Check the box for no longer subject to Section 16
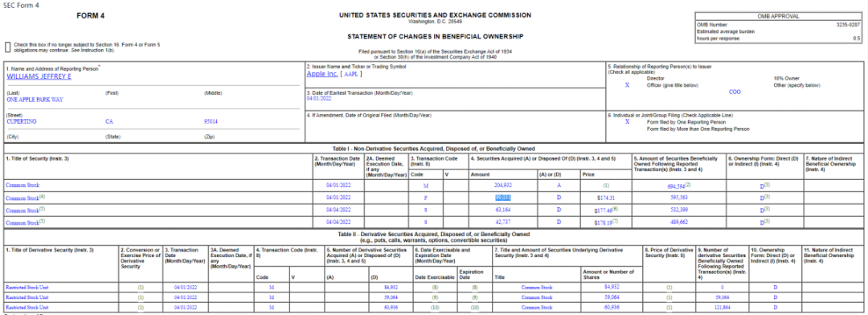This screenshot has height=315, width=868. click(8, 47)
